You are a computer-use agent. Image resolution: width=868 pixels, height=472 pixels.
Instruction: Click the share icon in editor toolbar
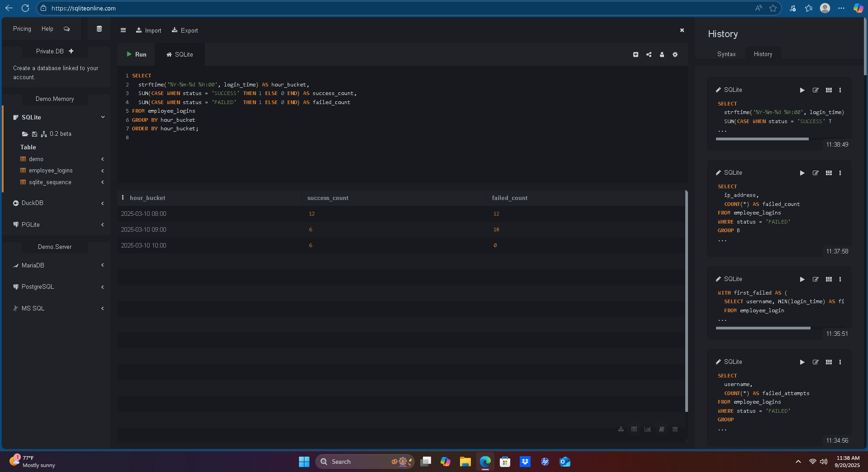pos(649,54)
